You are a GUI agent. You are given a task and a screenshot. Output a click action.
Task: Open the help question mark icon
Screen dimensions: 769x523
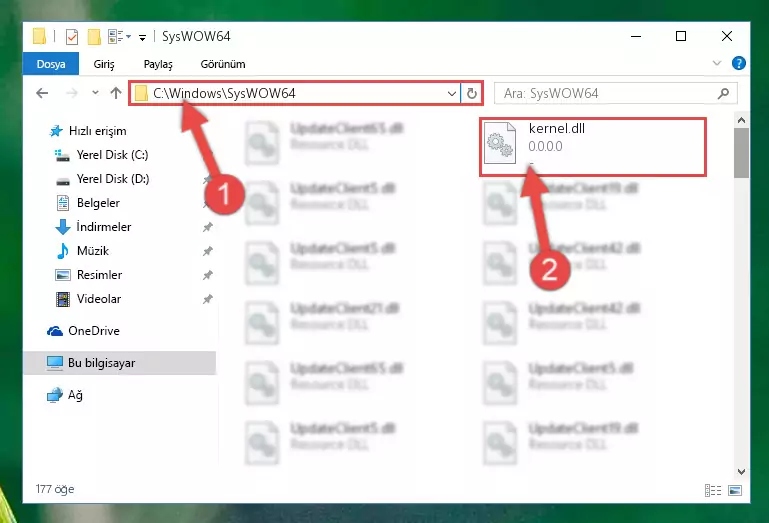pos(739,63)
